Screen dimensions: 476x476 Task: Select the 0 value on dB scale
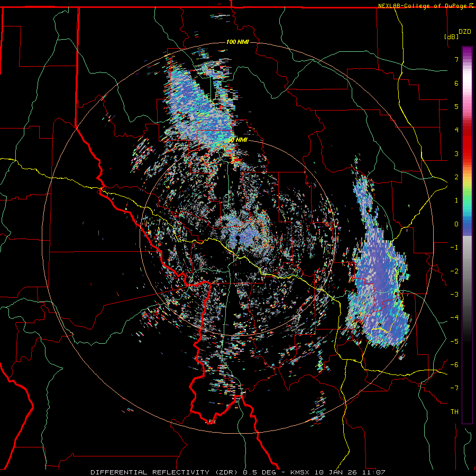tap(456, 224)
